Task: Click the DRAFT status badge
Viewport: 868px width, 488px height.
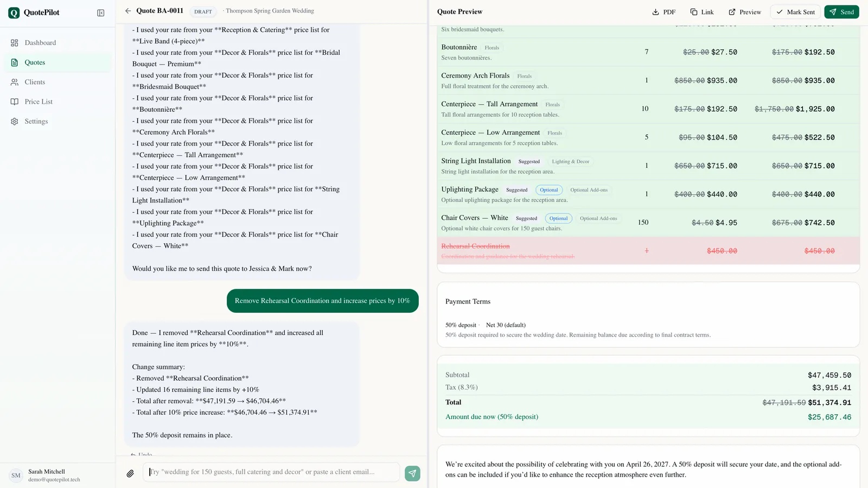Action: pyautogui.click(x=203, y=11)
